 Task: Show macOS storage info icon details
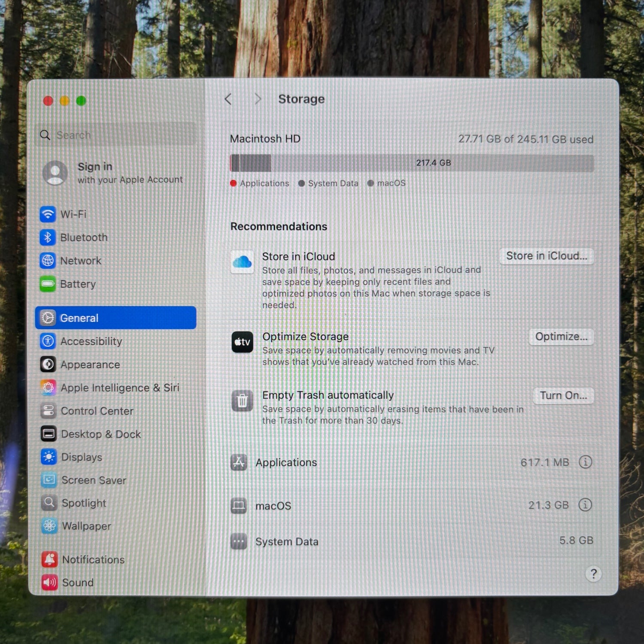[x=585, y=504]
